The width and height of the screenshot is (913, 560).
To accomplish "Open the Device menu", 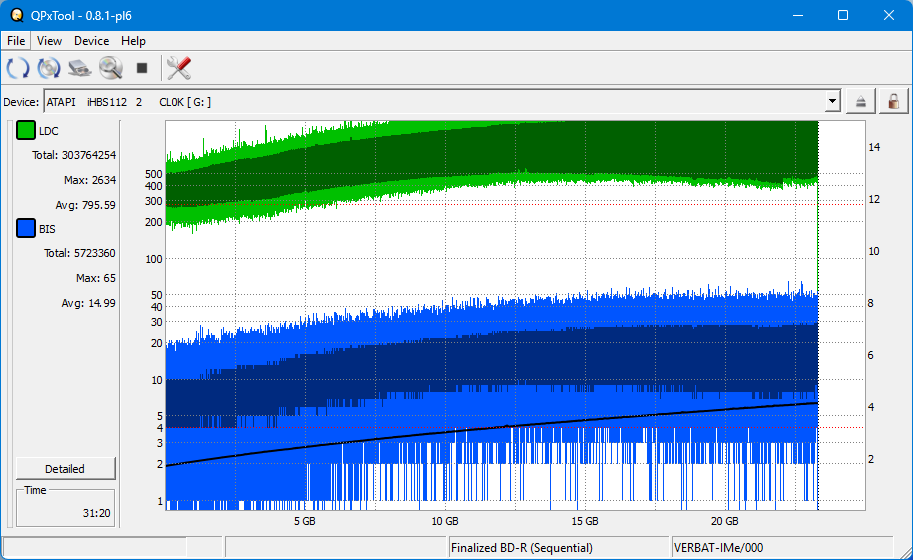I will click(x=91, y=41).
